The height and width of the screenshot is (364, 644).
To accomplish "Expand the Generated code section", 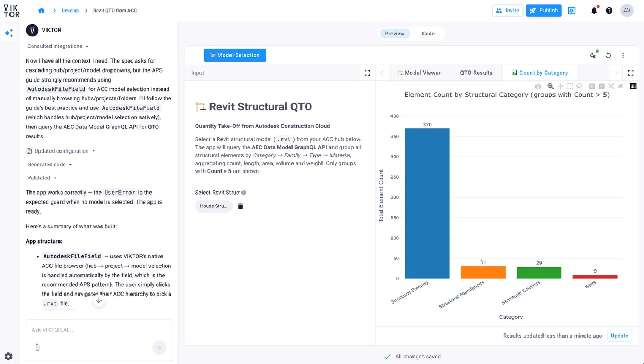I will pos(49,165).
